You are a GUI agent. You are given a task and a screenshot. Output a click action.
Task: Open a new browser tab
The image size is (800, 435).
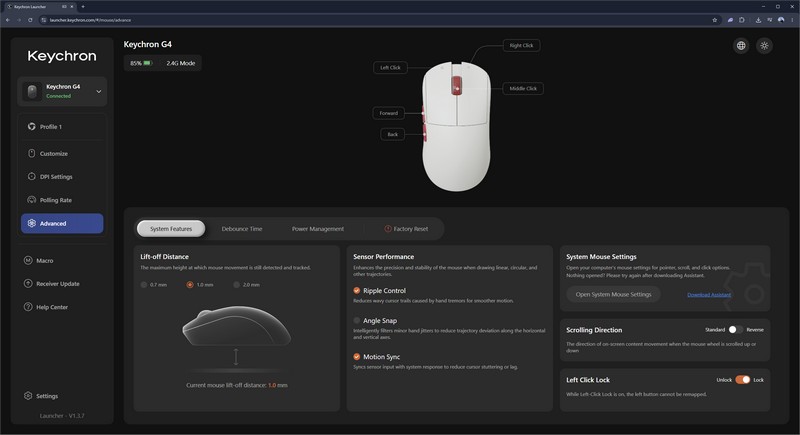(x=83, y=7)
